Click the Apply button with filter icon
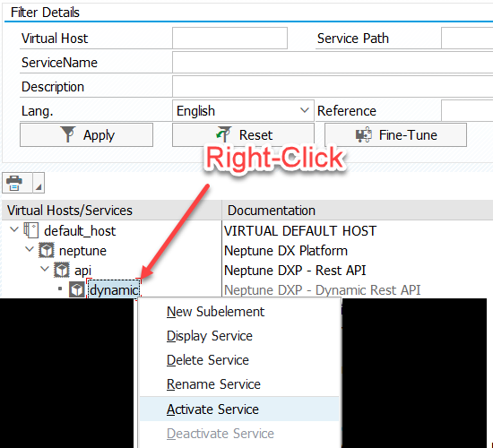 pos(86,135)
